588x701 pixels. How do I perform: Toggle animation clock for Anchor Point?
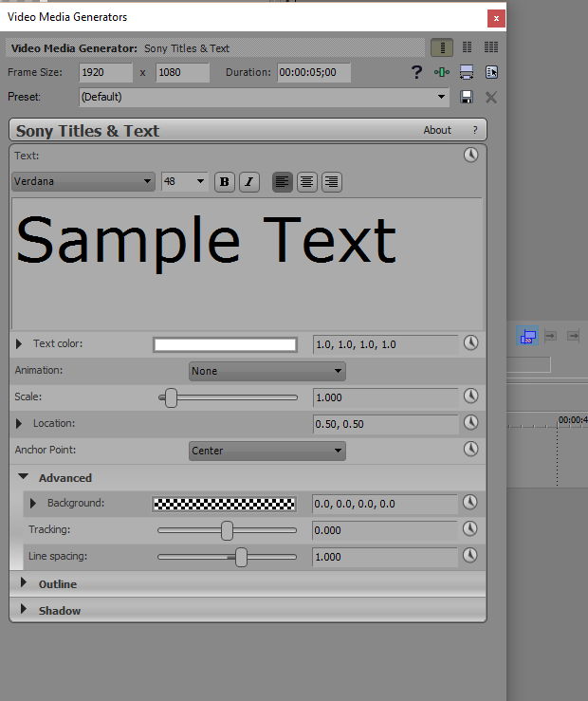[470, 449]
